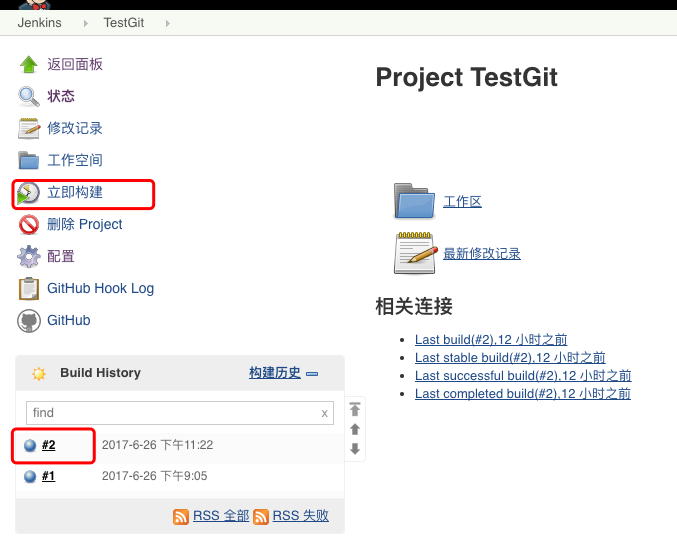Screen dimensions: 677x557
Task: Open build #2 link
Action: coord(48,445)
